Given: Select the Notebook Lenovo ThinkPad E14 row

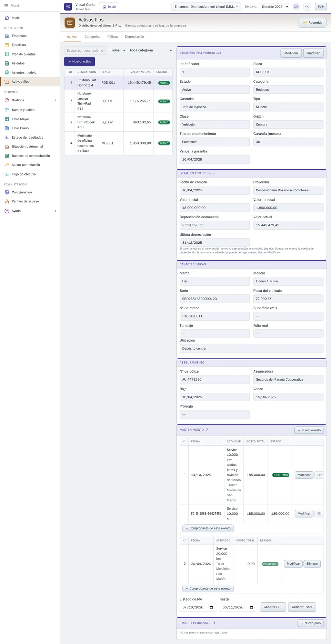Looking at the screenshot, I should tap(118, 101).
